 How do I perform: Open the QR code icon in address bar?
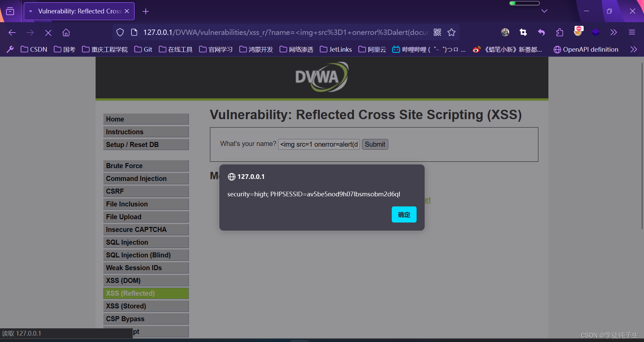[437, 32]
